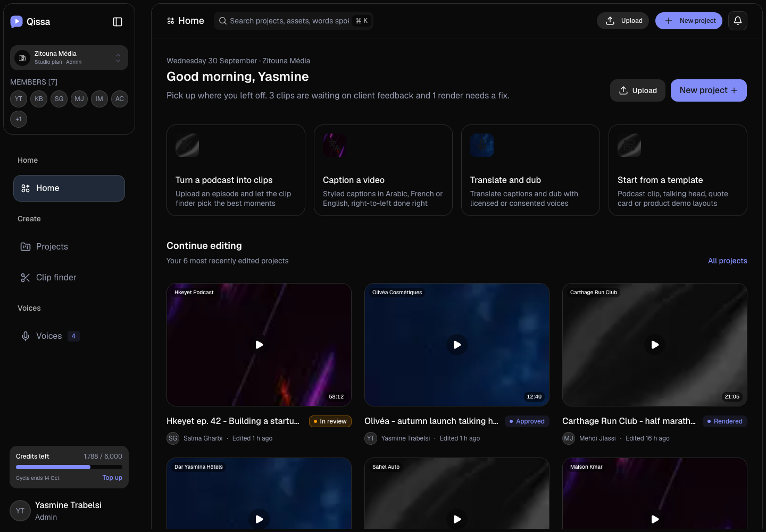Click SG avatar beside Salma Gharbi
This screenshot has width=766, height=532.
(x=173, y=438)
